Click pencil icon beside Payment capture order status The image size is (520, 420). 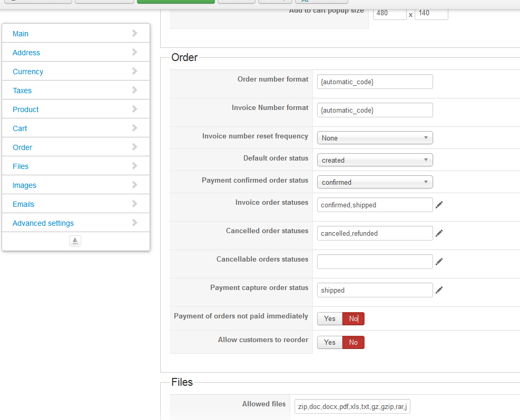pos(439,290)
